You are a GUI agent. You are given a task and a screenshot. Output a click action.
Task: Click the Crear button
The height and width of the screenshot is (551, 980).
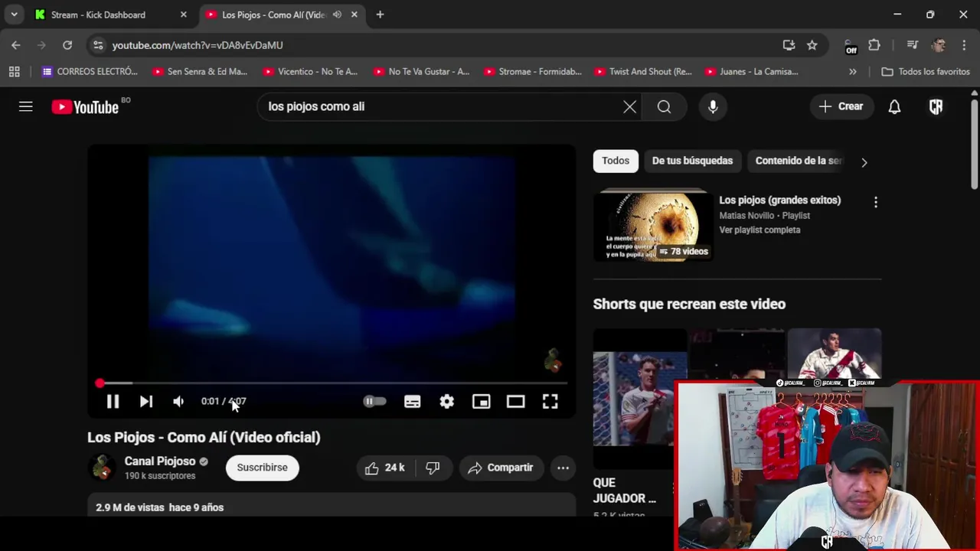pos(841,107)
